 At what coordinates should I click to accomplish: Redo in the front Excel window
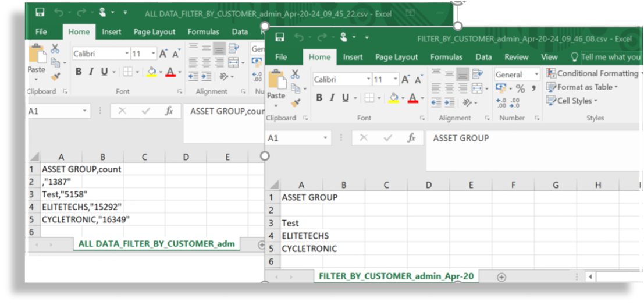(323, 38)
